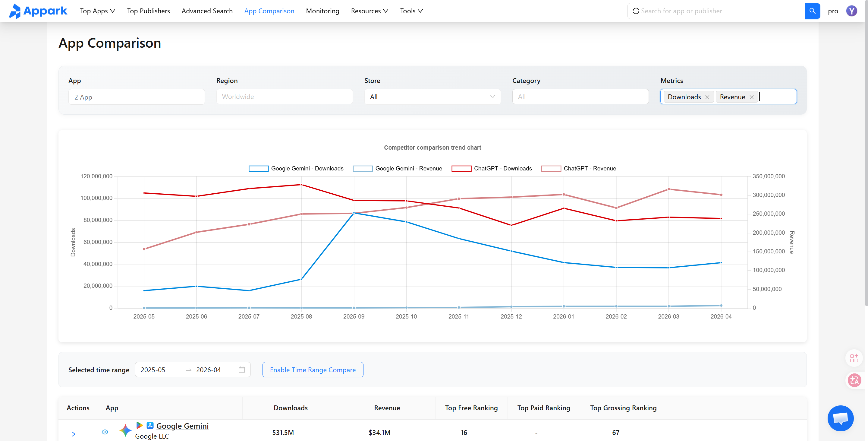Open the Category All selector
The image size is (868, 441).
(580, 97)
